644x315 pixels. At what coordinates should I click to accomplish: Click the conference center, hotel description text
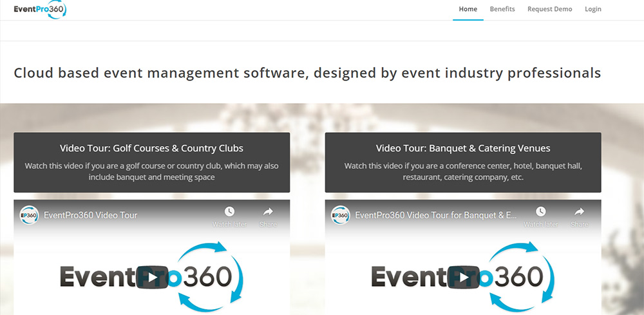463,171
